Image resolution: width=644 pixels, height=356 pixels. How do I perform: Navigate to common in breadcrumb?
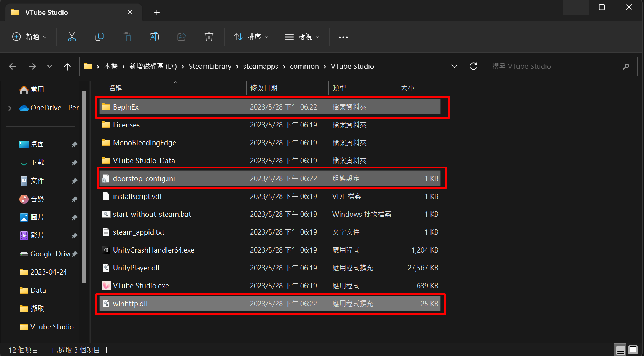point(304,66)
